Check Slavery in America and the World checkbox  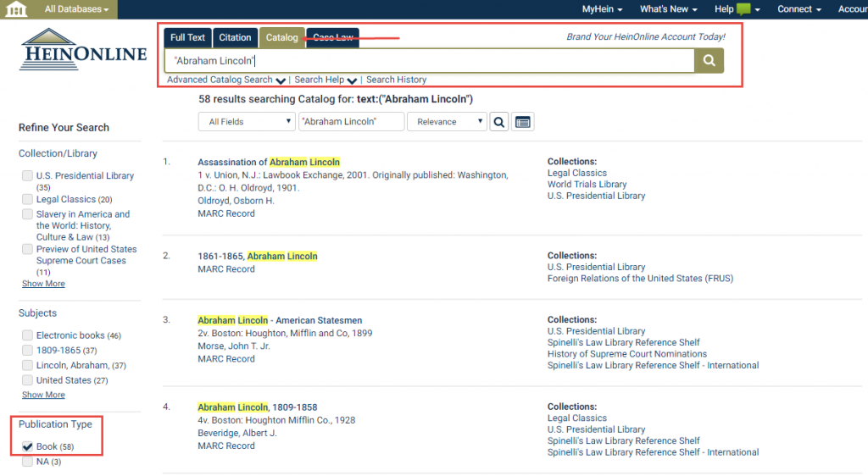point(27,214)
